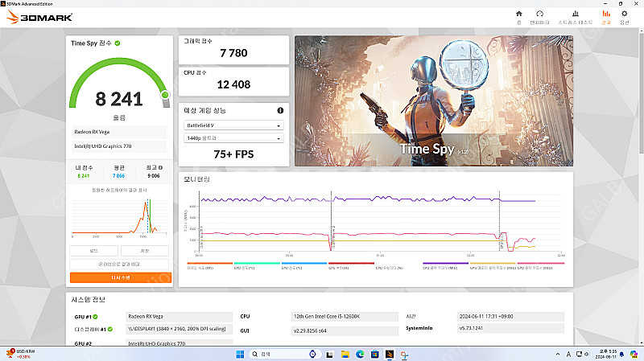The height and width of the screenshot is (361, 644).
Task: Toggle the red GPU load legend
Action: [x=351, y=265]
